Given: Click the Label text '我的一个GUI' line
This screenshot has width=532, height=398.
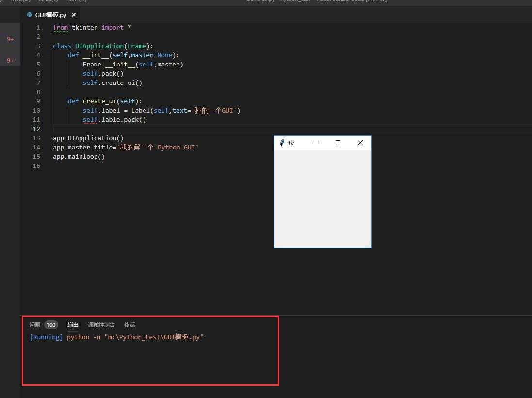Looking at the screenshot, I should pos(161,110).
